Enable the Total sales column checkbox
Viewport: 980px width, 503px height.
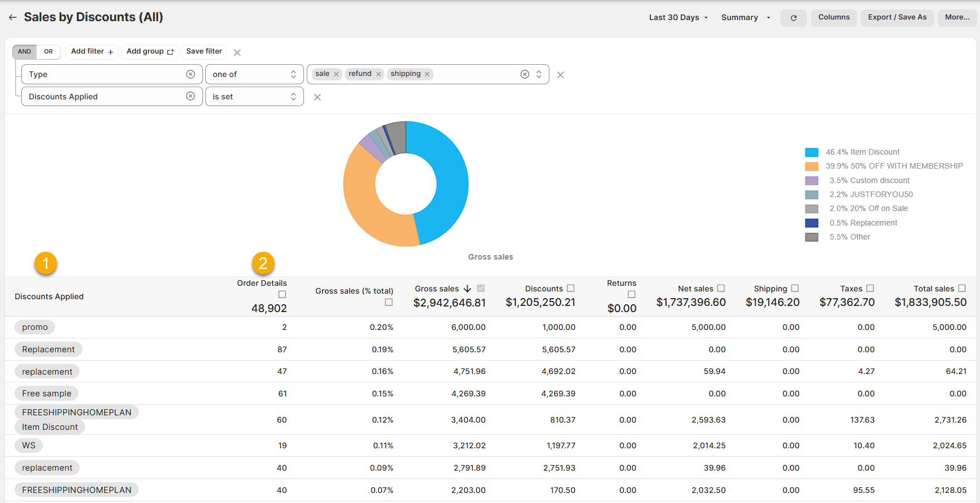tap(962, 289)
